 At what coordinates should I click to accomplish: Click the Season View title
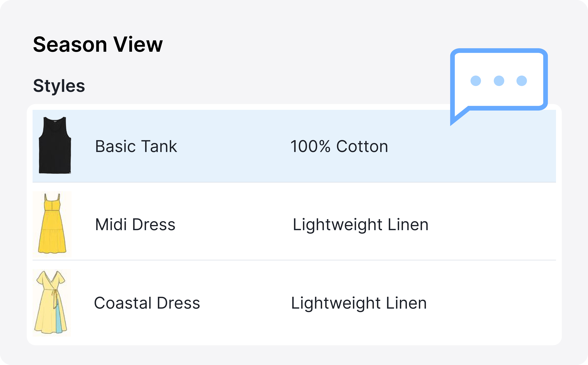(98, 44)
